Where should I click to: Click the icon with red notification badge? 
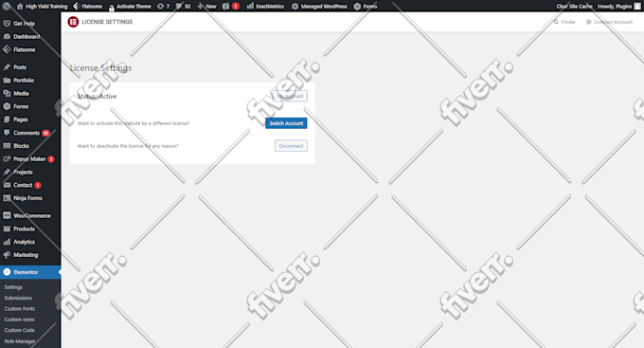(230, 7)
